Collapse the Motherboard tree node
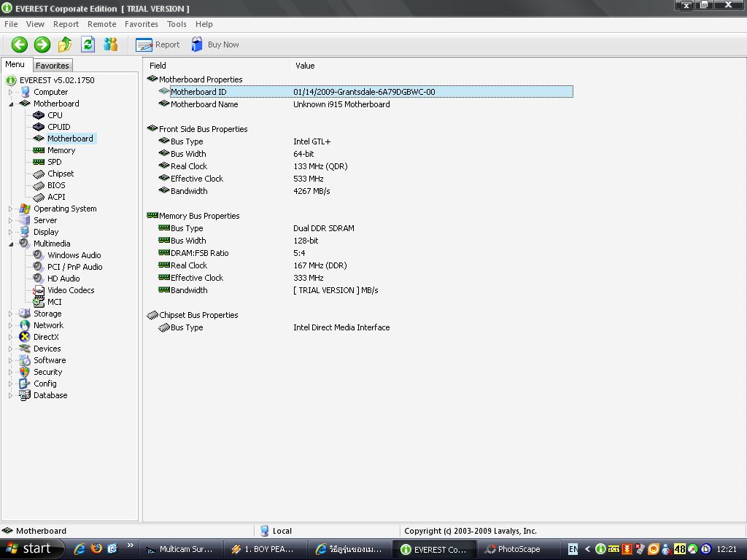 coord(10,104)
